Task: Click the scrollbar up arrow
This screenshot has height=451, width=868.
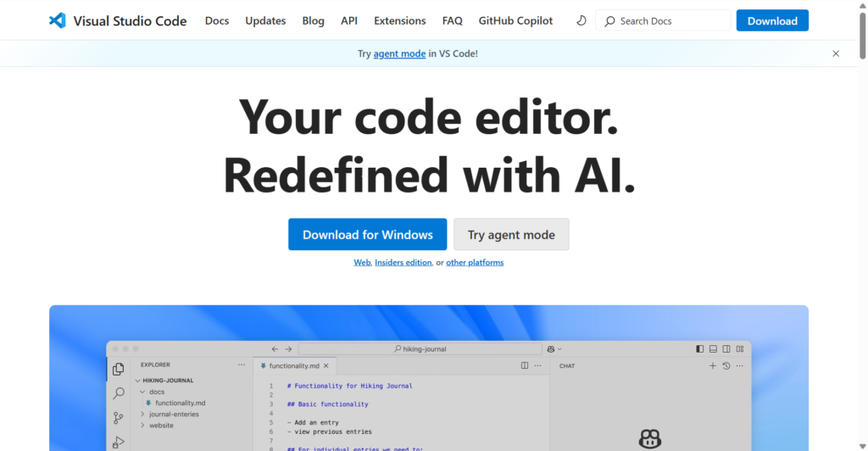Action: click(x=862, y=5)
